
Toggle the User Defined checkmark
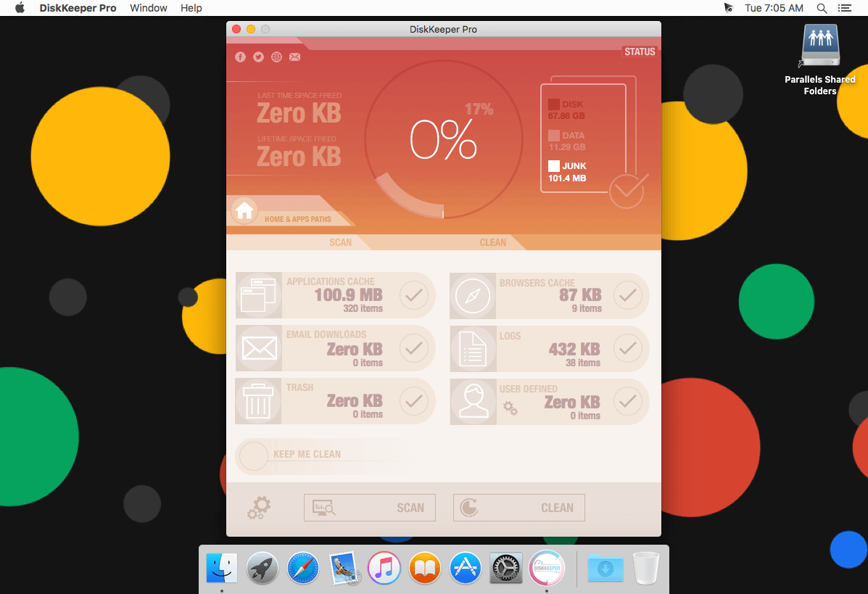tap(628, 401)
